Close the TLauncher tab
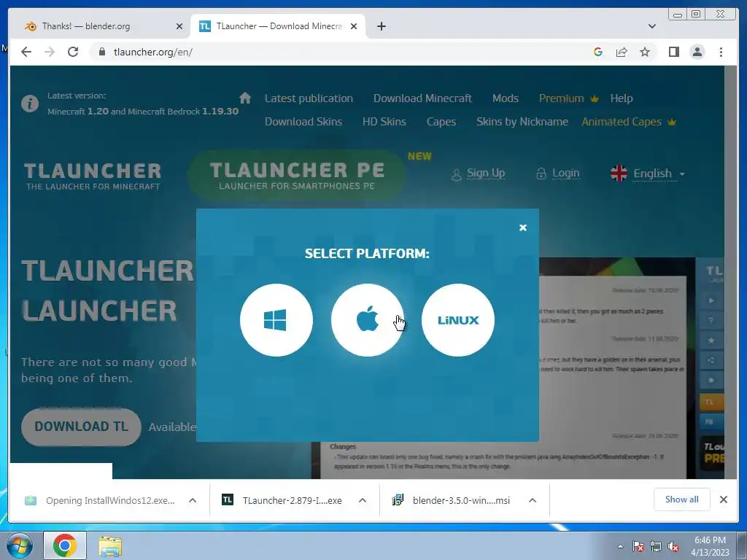Screen dimensions: 747x560 354,26
